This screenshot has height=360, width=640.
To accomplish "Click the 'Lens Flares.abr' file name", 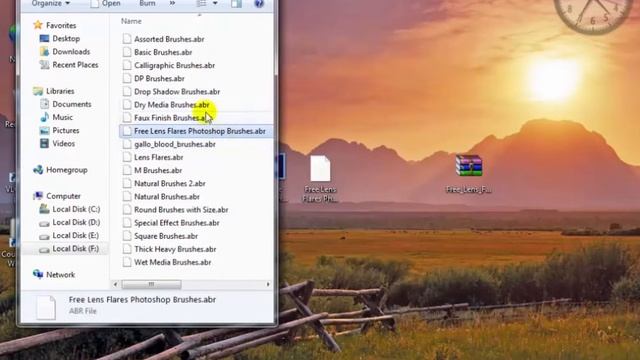I will 159,157.
